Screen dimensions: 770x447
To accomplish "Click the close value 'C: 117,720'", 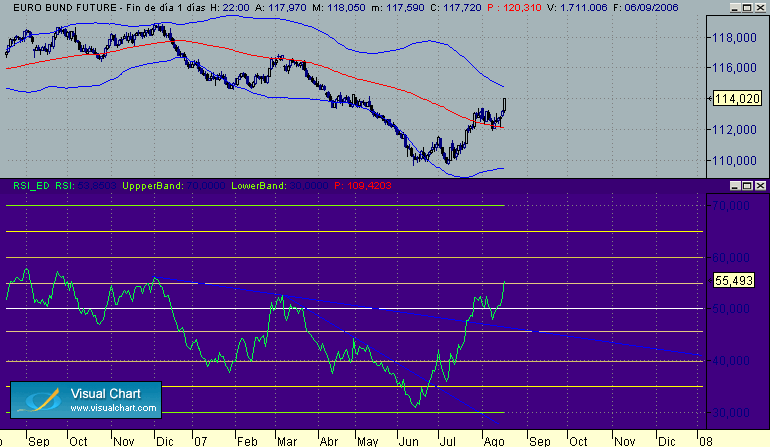I will pyautogui.click(x=456, y=8).
